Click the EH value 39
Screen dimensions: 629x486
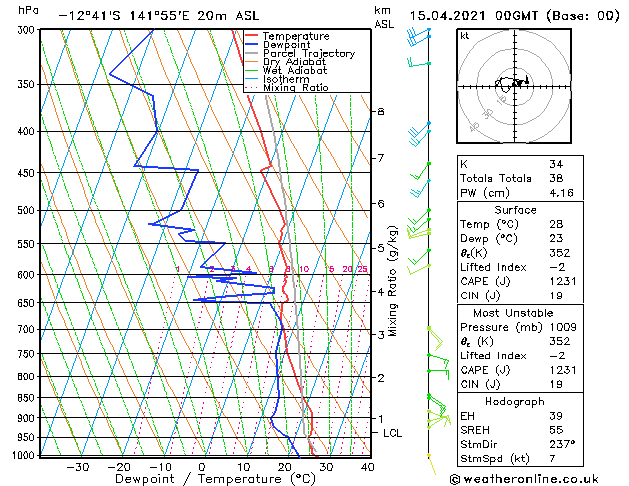(556, 416)
